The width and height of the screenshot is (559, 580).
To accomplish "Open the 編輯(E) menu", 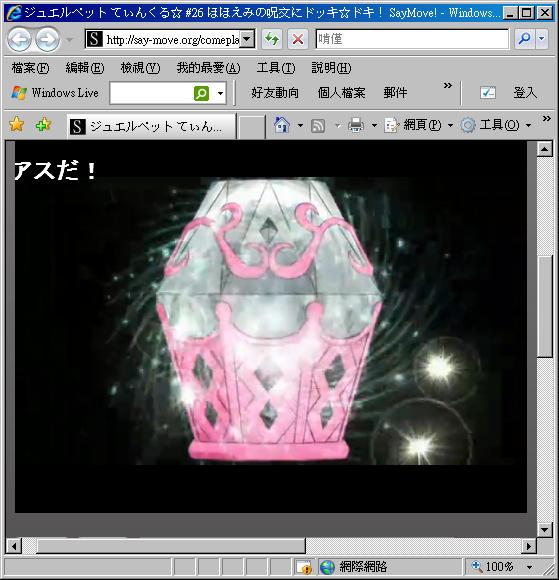I will pos(85,68).
